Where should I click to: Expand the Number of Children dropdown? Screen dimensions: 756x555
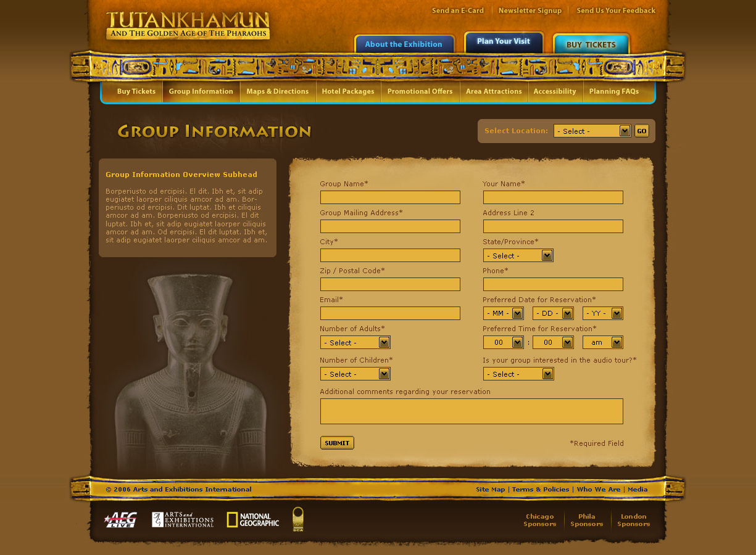click(355, 374)
